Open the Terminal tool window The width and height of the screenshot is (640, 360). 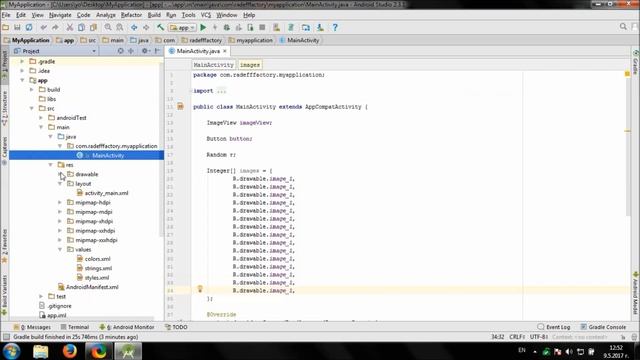tap(75, 327)
